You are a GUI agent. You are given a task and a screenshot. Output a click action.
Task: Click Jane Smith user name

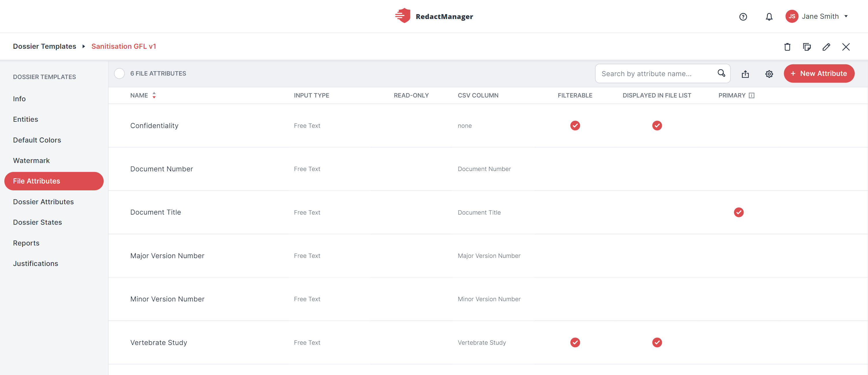click(x=820, y=16)
